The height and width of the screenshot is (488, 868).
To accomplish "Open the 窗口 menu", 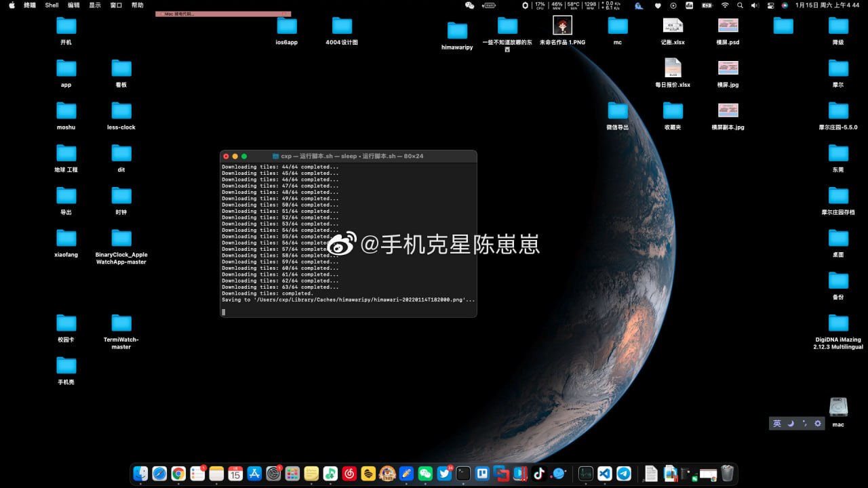I will click(116, 5).
